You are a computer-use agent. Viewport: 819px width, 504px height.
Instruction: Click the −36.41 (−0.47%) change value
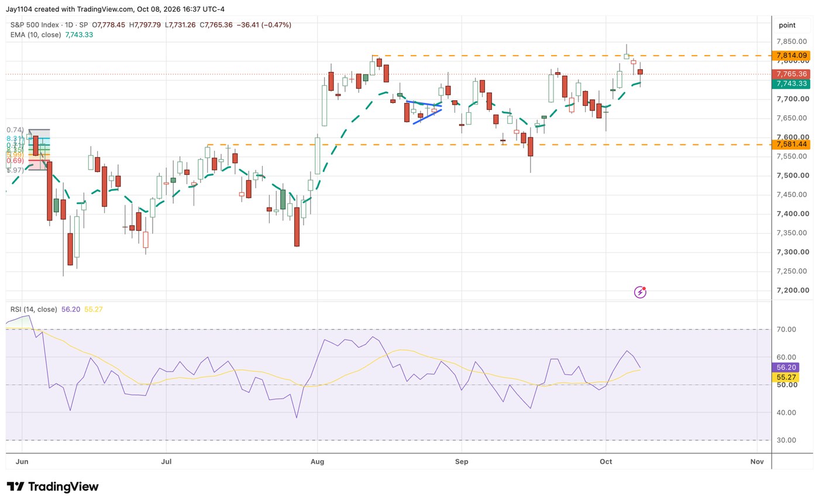tap(264, 25)
